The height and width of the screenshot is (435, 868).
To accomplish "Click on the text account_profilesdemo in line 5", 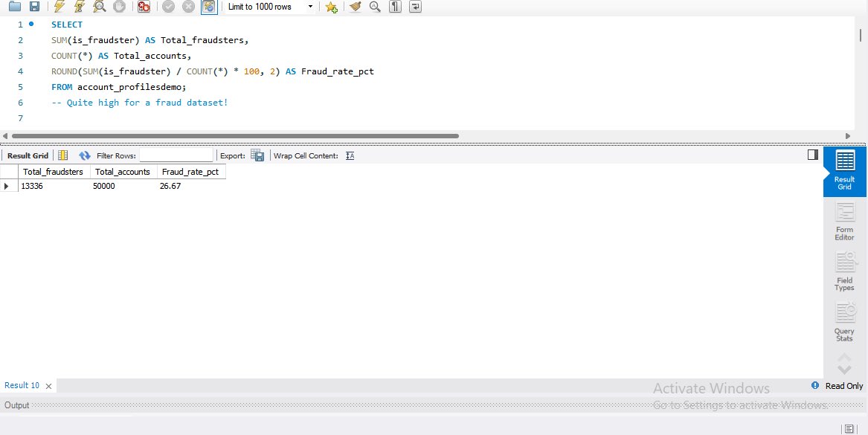I will [130, 87].
